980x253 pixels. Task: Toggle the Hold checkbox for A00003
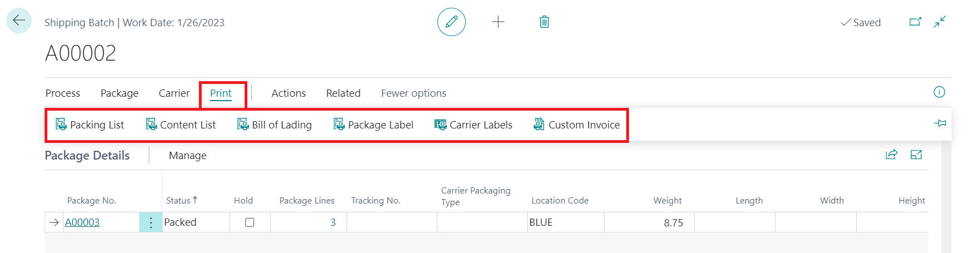(x=250, y=222)
